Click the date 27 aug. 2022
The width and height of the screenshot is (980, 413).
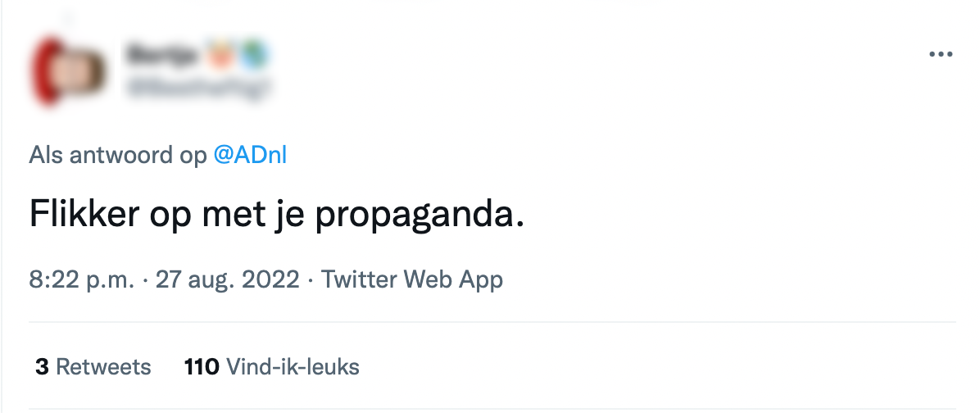click(x=227, y=279)
